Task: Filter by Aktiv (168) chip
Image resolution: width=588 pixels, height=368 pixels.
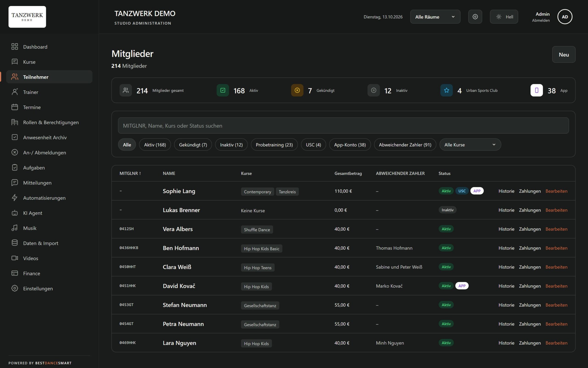Action: pyautogui.click(x=155, y=145)
